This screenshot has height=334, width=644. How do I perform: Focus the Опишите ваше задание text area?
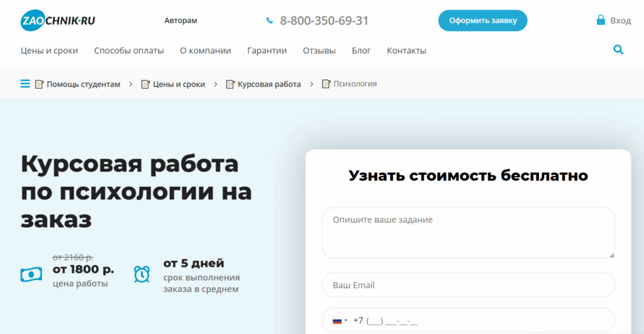point(468,233)
